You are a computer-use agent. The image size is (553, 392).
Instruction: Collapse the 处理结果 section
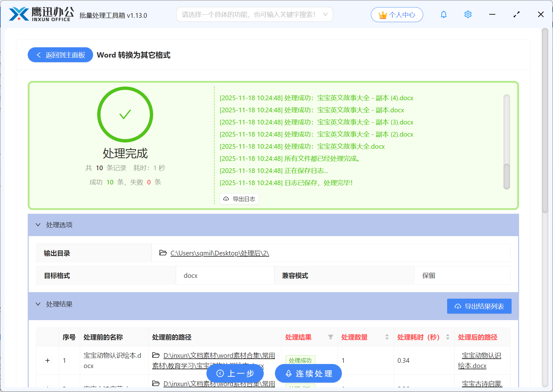38,304
